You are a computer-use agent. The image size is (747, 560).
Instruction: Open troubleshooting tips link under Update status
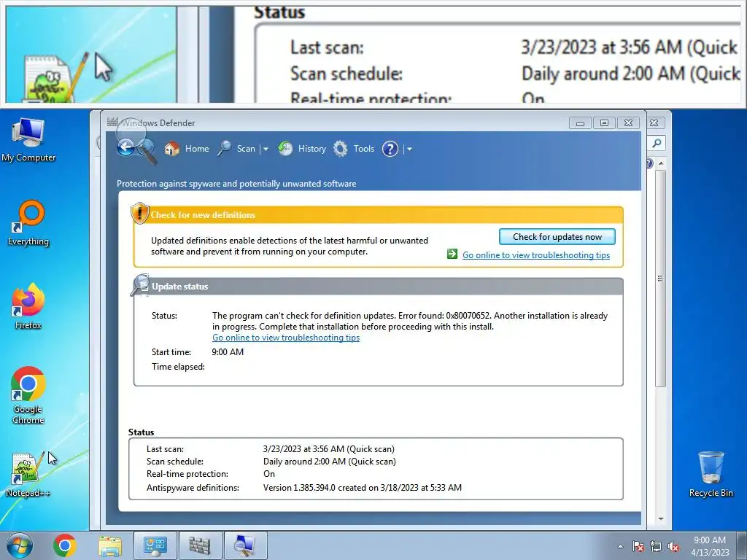point(286,338)
